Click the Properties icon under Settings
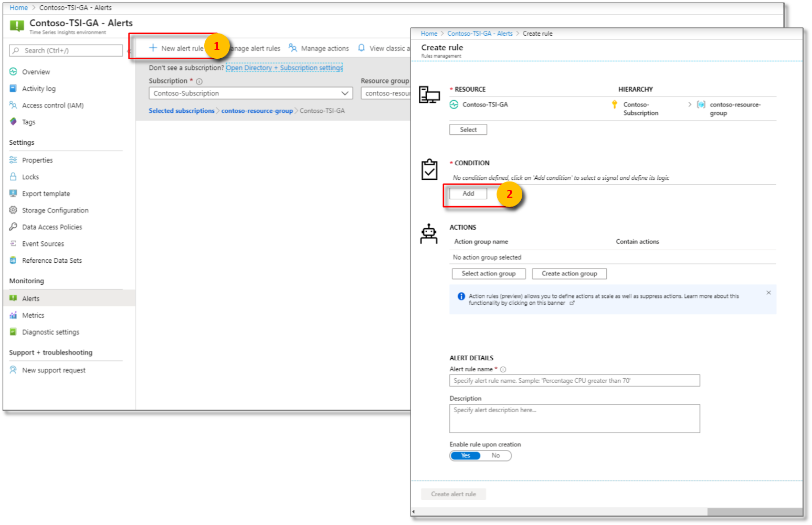The image size is (812, 525). click(x=13, y=160)
